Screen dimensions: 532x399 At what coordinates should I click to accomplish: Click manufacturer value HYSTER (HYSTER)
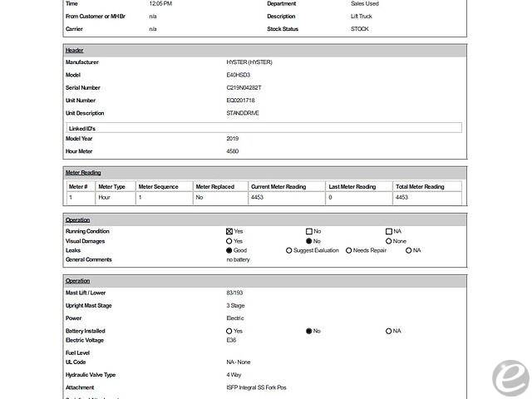(x=249, y=62)
